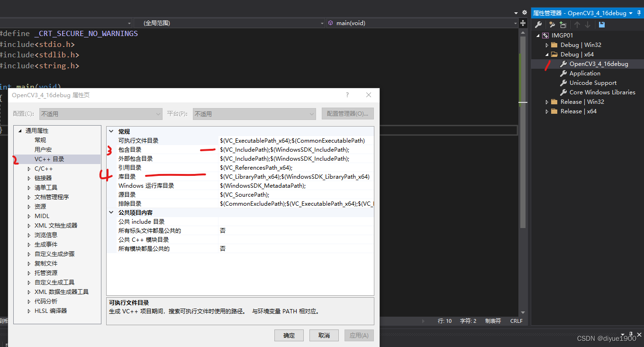
Task: Expand the 链接器 category in dialog tree
Action: (29, 178)
